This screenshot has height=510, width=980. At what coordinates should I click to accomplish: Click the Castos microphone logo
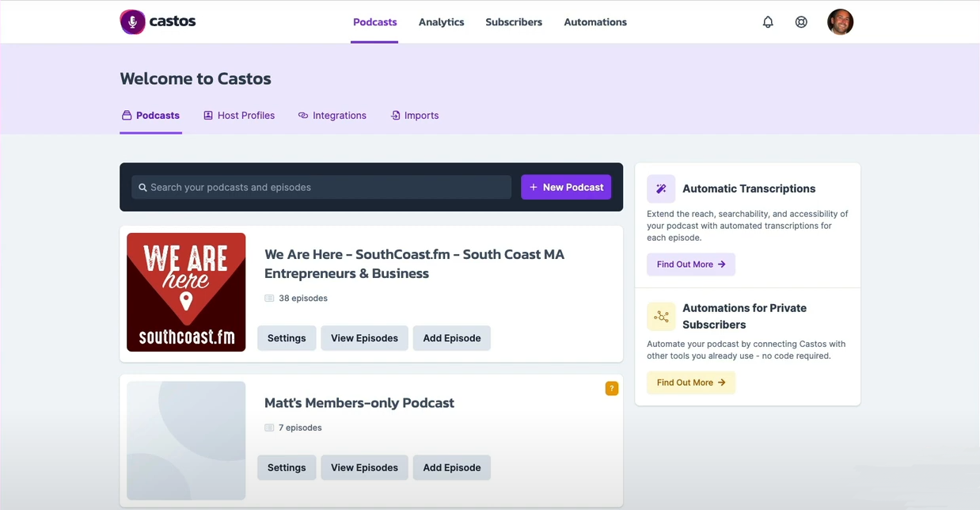click(131, 21)
